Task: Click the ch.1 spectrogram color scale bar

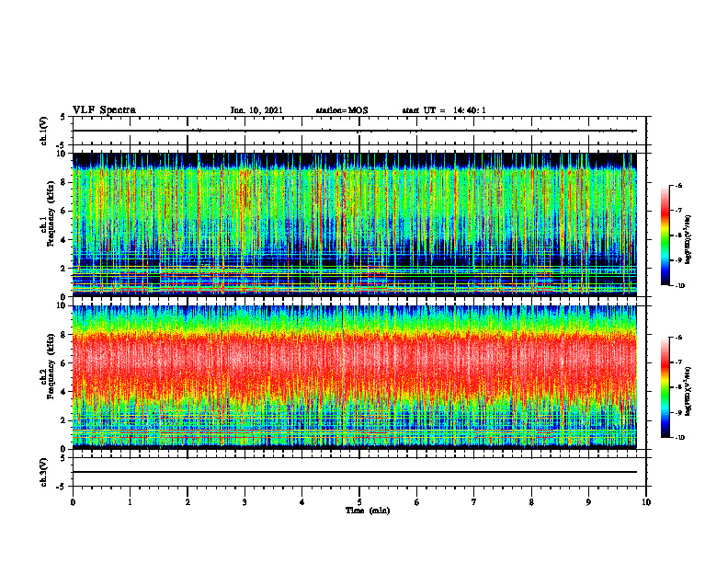Action: pyautogui.click(x=665, y=236)
